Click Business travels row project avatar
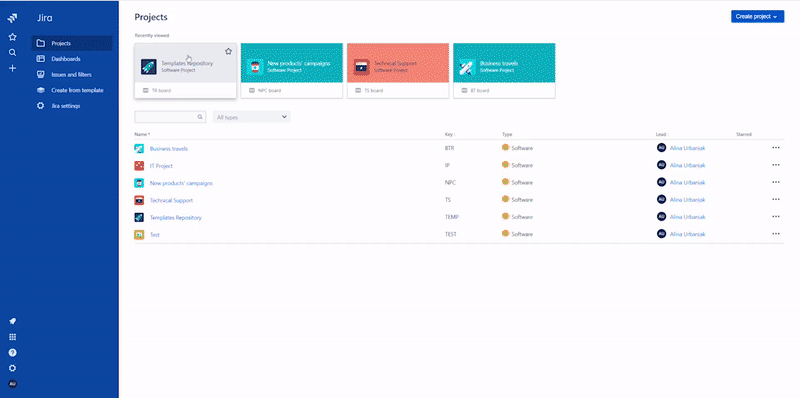This screenshot has height=398, width=800. [139, 148]
